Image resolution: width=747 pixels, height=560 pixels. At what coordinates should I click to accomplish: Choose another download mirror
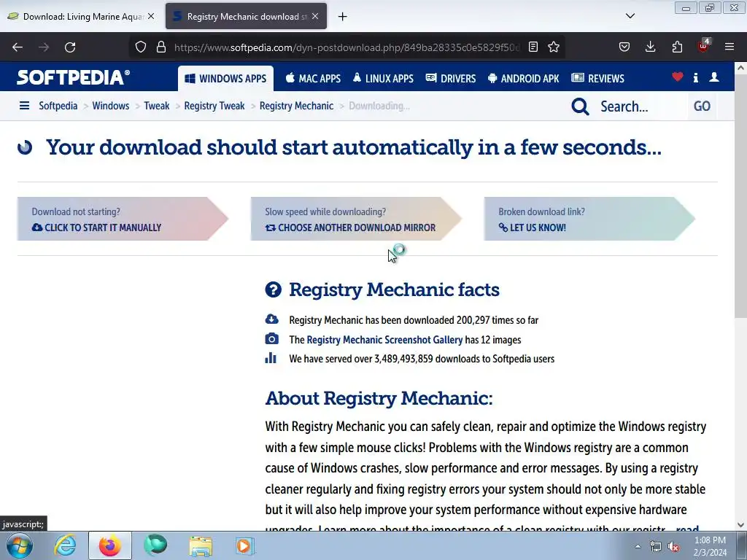pyautogui.click(x=356, y=219)
